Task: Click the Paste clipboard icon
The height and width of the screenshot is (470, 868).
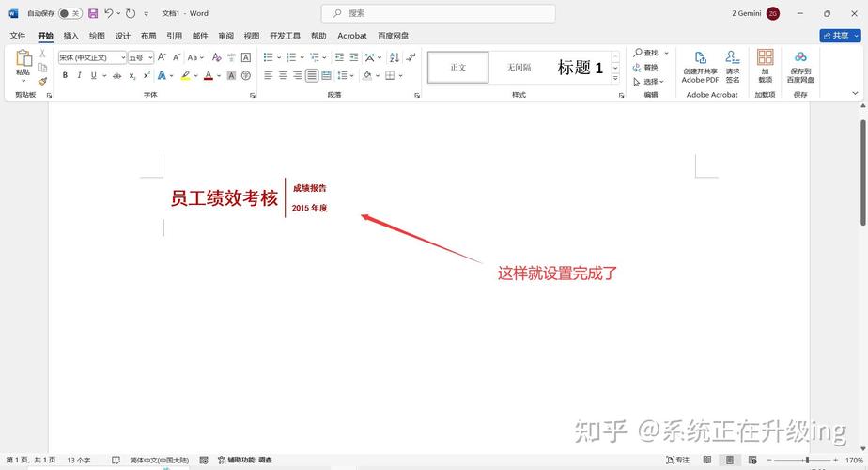Action: point(23,58)
